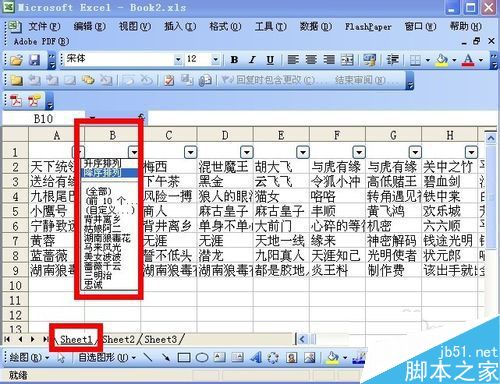Click vertical scrollbar up arrow
Image resolution: width=500 pixels, height=384 pixels.
(490, 138)
